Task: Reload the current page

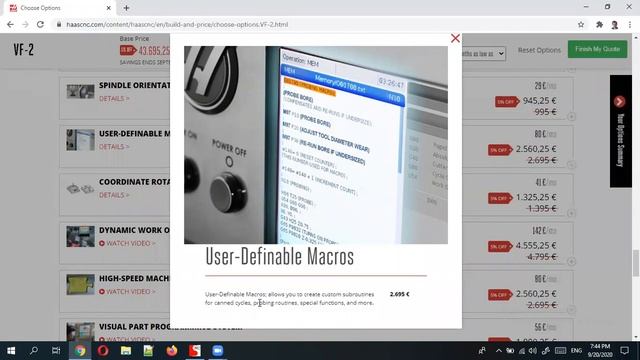Action: point(40,24)
